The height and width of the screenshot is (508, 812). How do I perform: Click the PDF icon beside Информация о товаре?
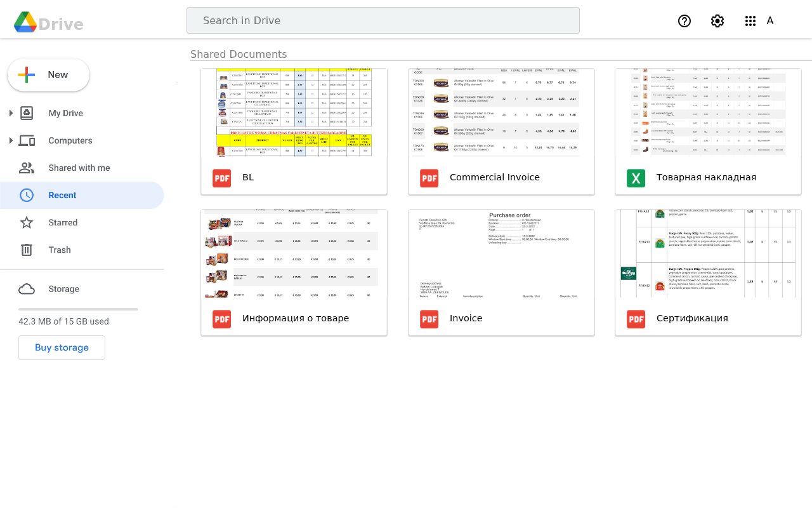[x=222, y=319]
